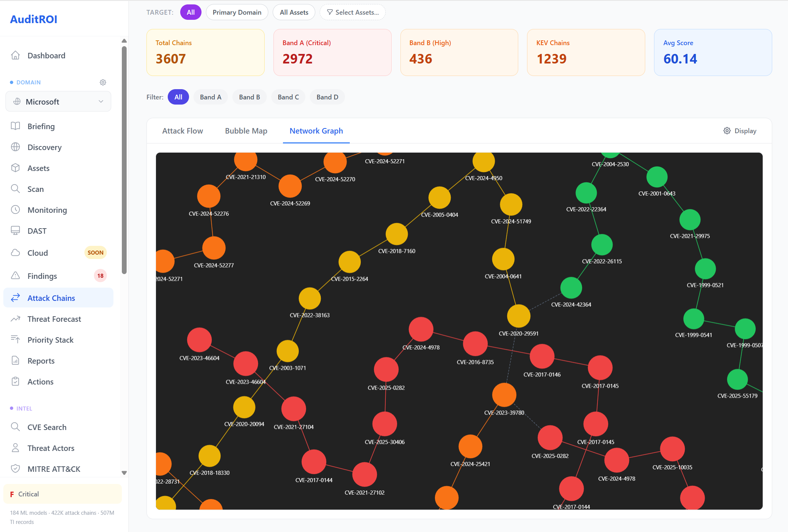Click the Findings item showing 18 alerts
This screenshot has height=532, width=788.
(42, 276)
